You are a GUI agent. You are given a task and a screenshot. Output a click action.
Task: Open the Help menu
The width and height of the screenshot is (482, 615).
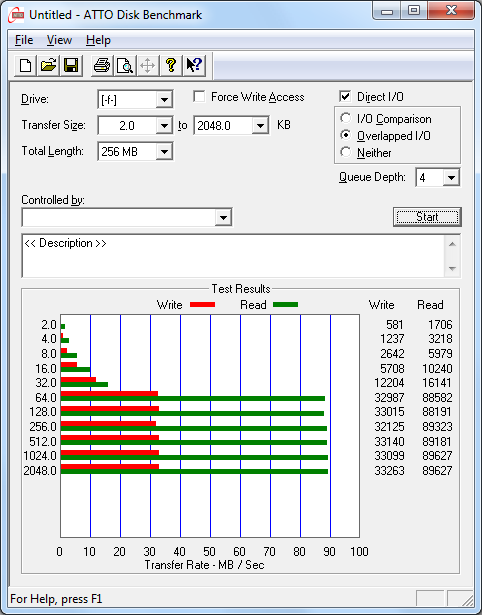click(98, 40)
